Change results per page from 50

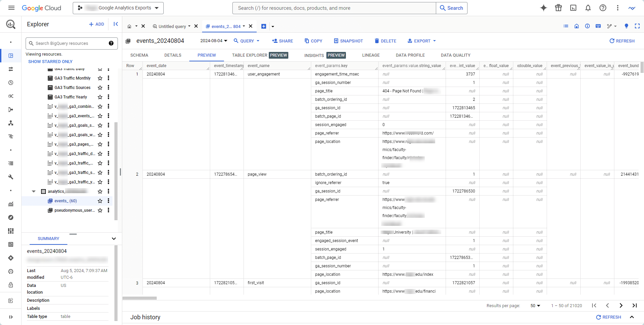click(x=535, y=305)
